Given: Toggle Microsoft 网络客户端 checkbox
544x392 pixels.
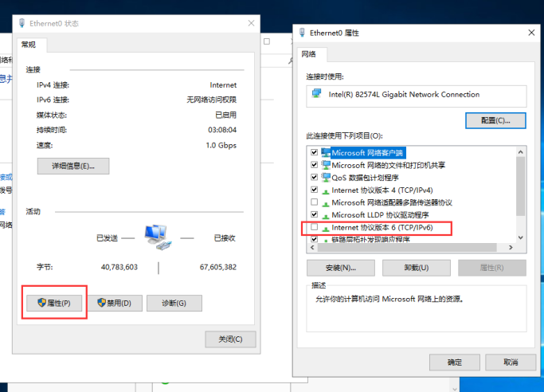Looking at the screenshot, I should click(315, 152).
